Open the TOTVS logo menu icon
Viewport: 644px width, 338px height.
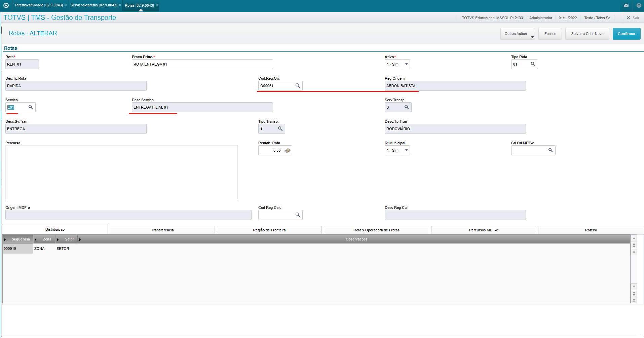pos(6,5)
